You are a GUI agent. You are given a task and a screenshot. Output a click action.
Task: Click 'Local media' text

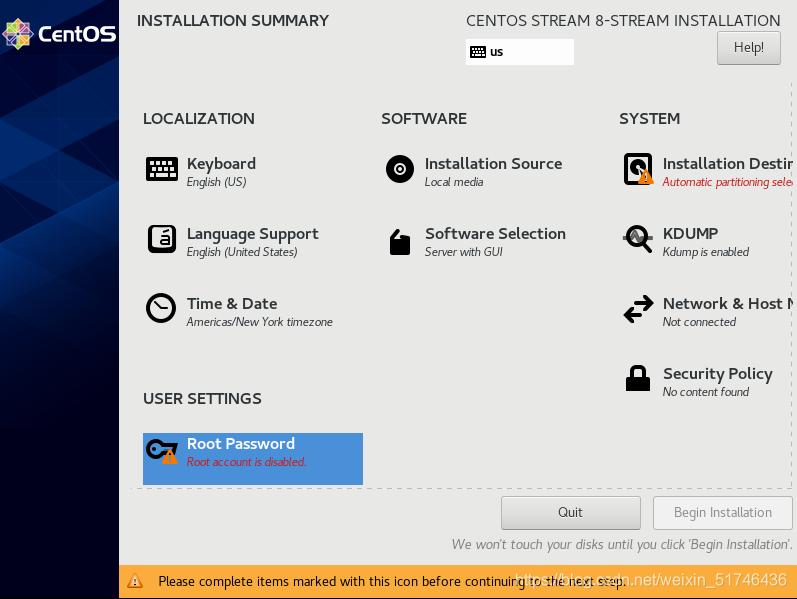click(454, 182)
